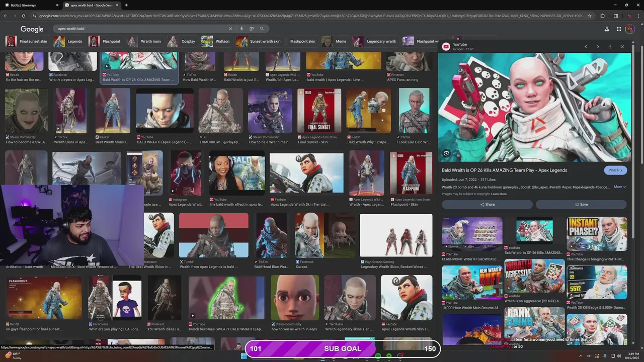Select the Wattson filter chip

click(x=216, y=41)
